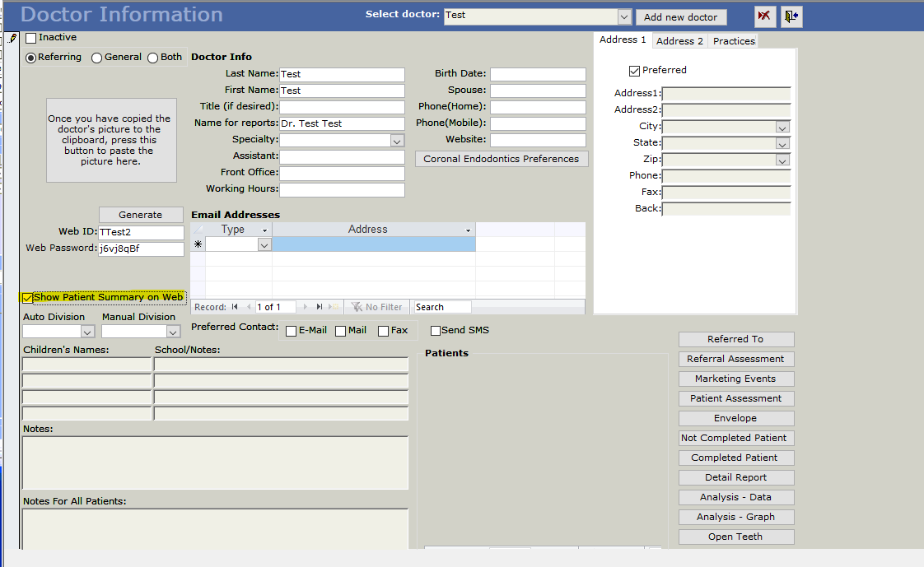Click Coronal Endodontics Preferences button
This screenshot has height=567, width=924.
[502, 159]
